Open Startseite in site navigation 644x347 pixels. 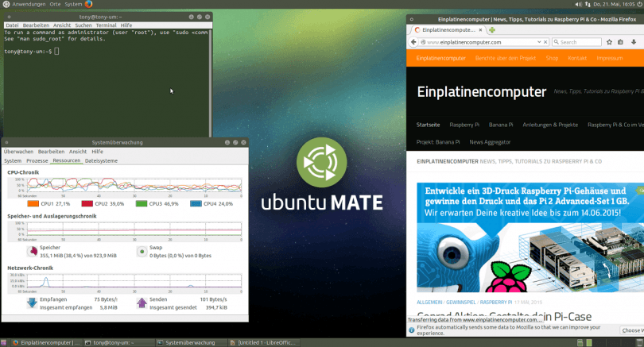(428, 125)
